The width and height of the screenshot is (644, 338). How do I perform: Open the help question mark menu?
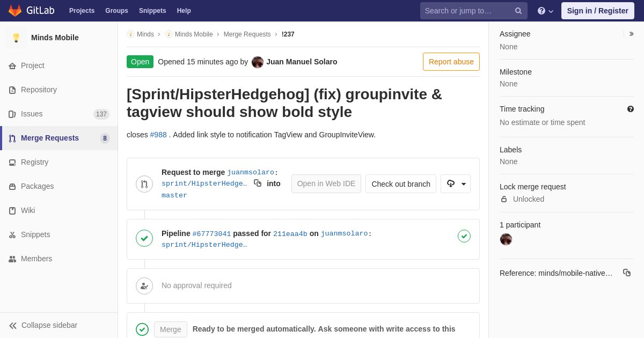(x=545, y=11)
